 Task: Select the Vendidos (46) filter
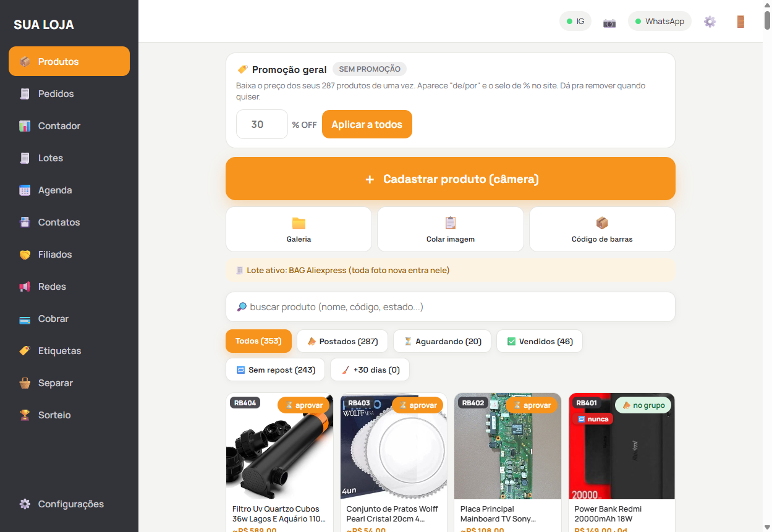(540, 341)
